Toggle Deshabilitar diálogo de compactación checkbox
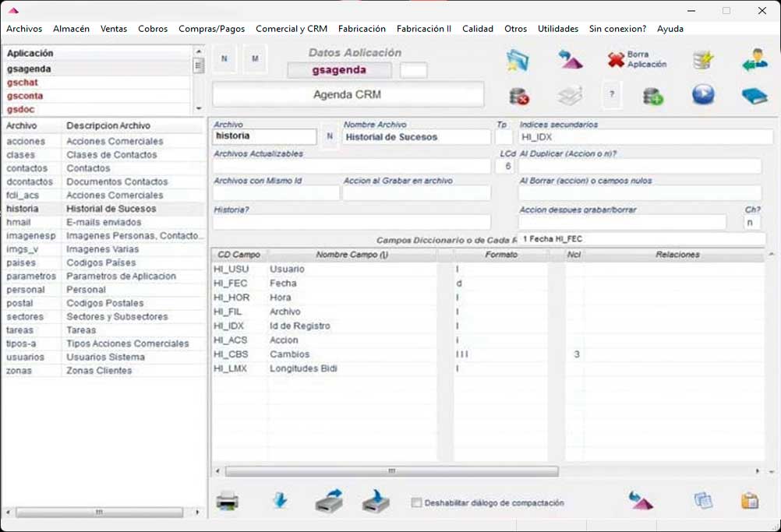781x532 pixels. (x=416, y=502)
